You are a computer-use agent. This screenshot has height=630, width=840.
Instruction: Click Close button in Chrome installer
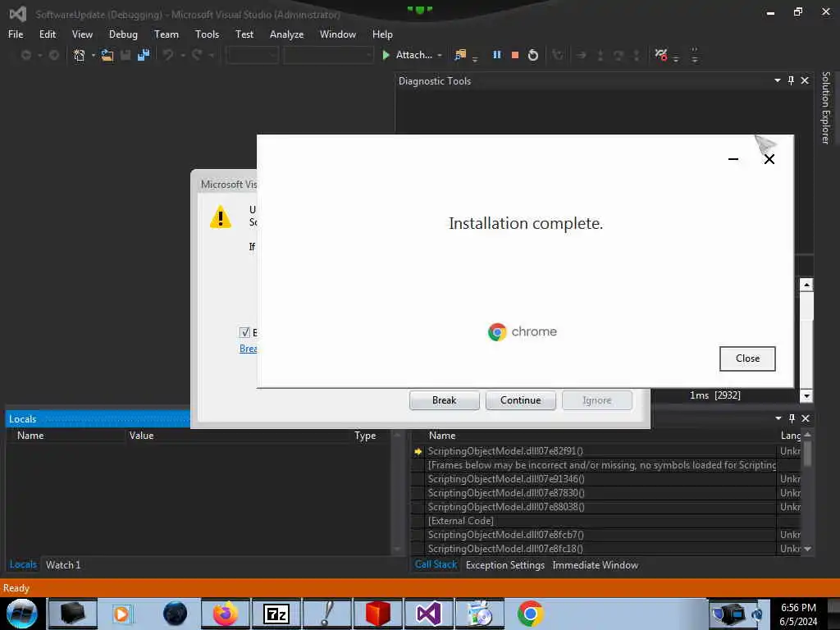[x=747, y=358]
